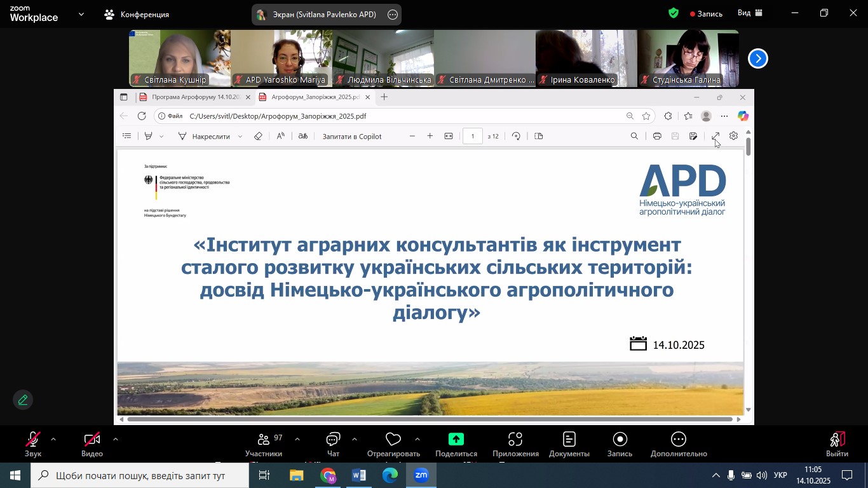
Task: Expand audio options arrow beside Звук
Action: (53, 439)
